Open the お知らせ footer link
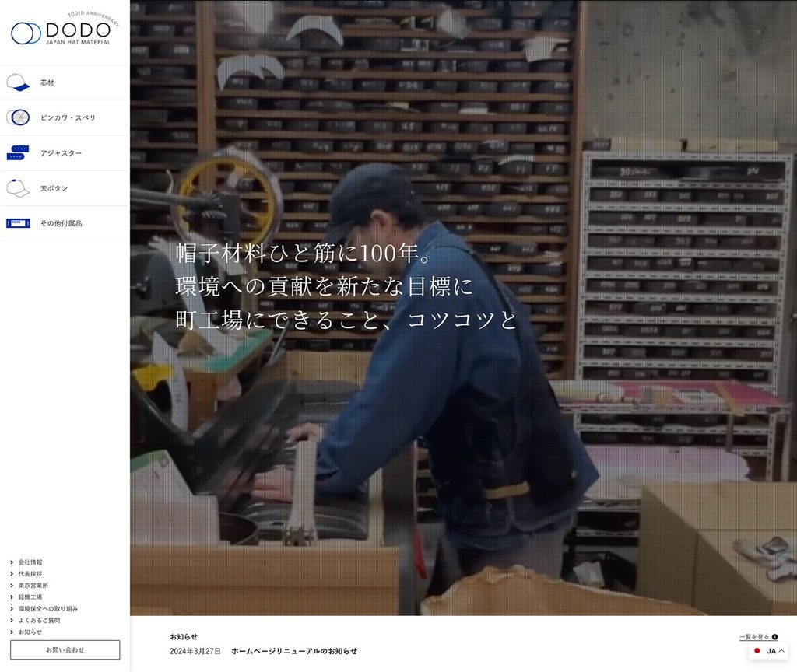The height and width of the screenshot is (672, 797). pyautogui.click(x=30, y=632)
